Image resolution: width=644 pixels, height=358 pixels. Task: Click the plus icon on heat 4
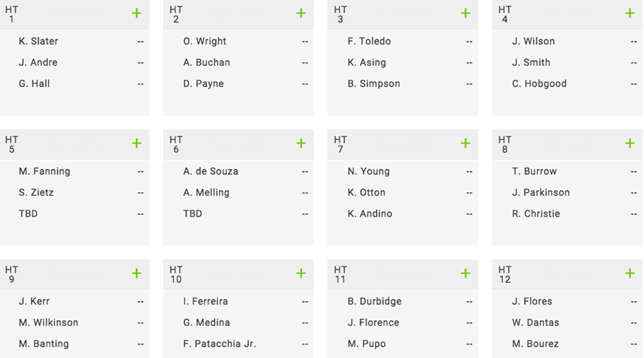630,14
